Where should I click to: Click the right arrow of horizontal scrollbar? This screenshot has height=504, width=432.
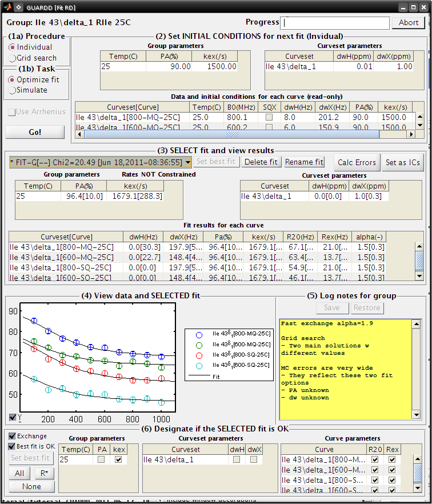tap(411, 134)
